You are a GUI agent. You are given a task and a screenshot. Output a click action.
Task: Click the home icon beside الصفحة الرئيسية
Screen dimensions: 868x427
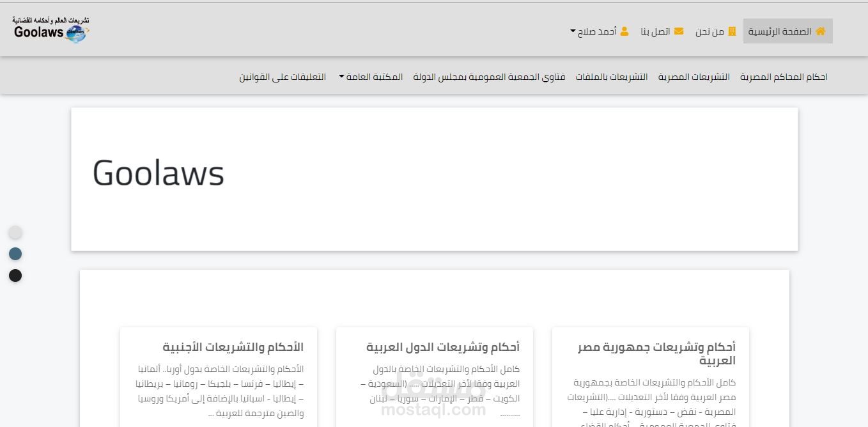(x=821, y=31)
